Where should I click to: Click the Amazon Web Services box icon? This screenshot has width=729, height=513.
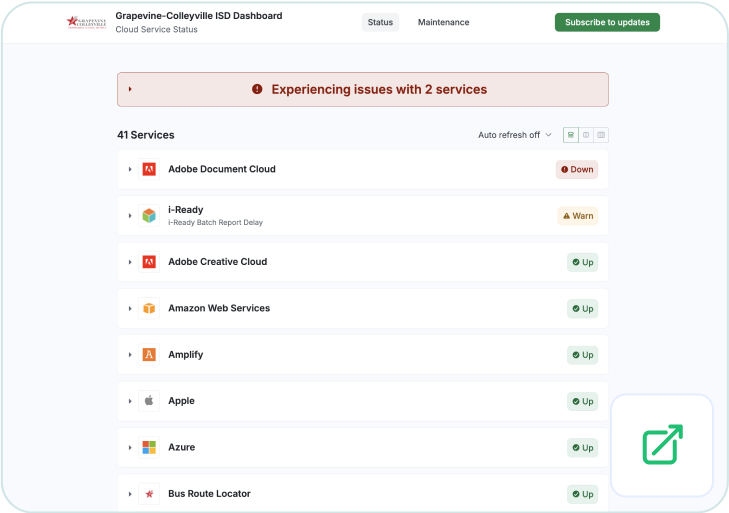149,308
